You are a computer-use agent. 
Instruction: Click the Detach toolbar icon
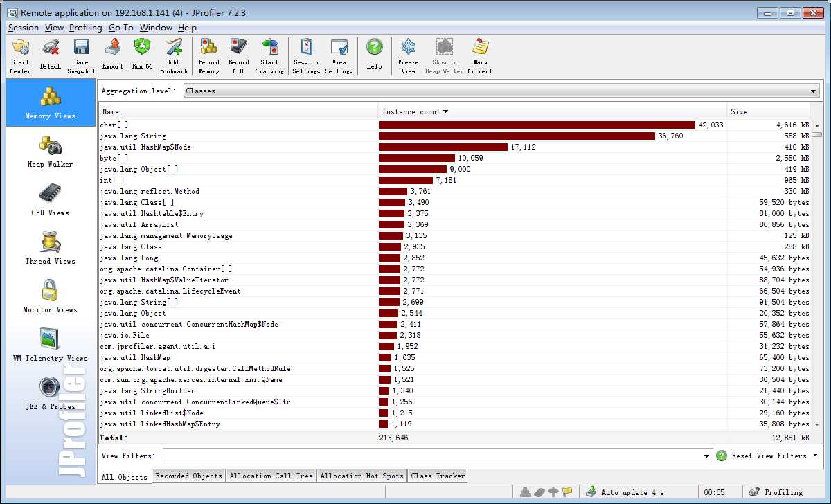coord(50,56)
